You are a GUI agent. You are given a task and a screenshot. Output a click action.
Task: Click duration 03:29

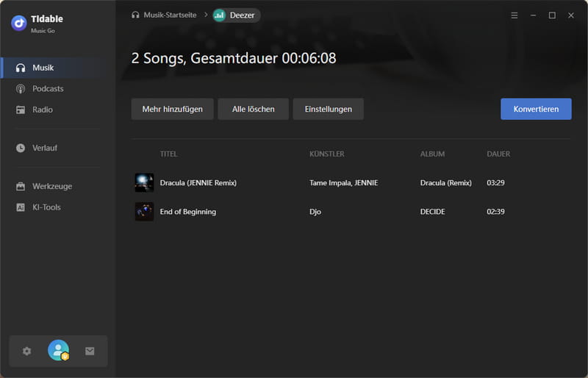[495, 183]
